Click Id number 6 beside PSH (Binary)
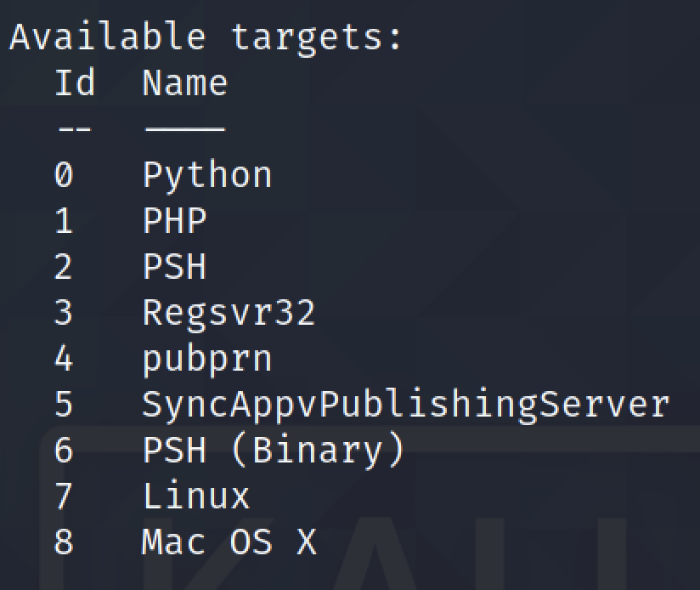The width and height of the screenshot is (700, 590). 64,451
